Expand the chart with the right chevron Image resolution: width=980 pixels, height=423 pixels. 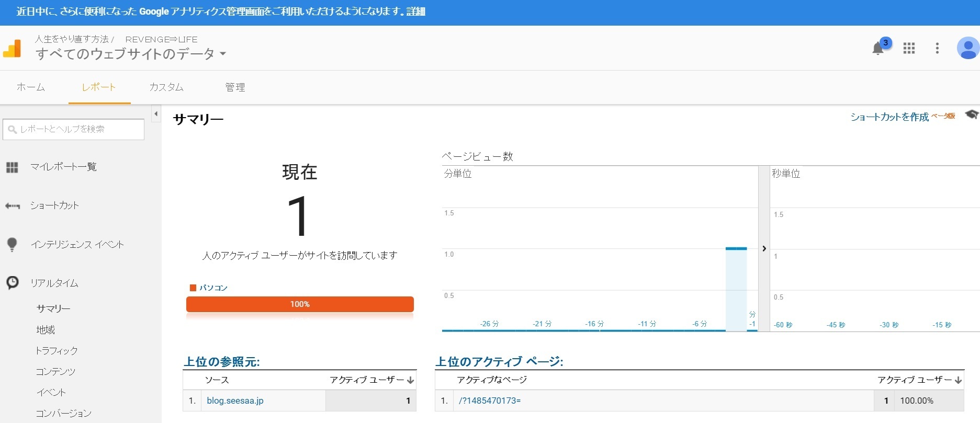[764, 248]
